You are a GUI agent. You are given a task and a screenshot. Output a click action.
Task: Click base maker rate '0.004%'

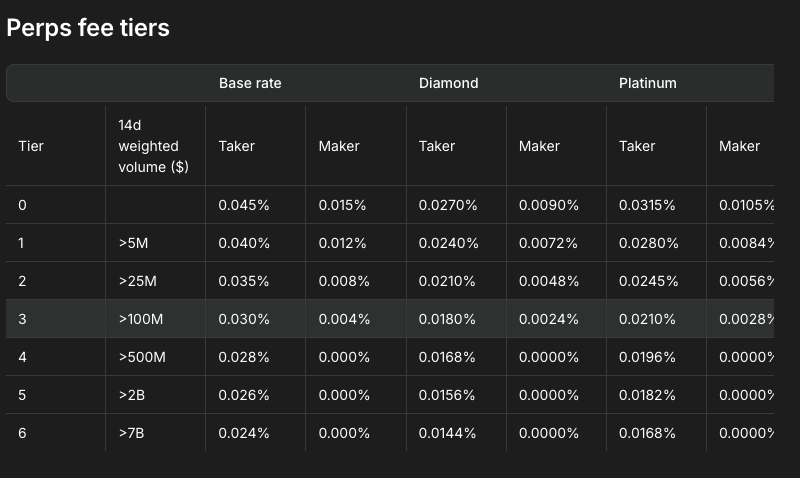[x=344, y=319]
